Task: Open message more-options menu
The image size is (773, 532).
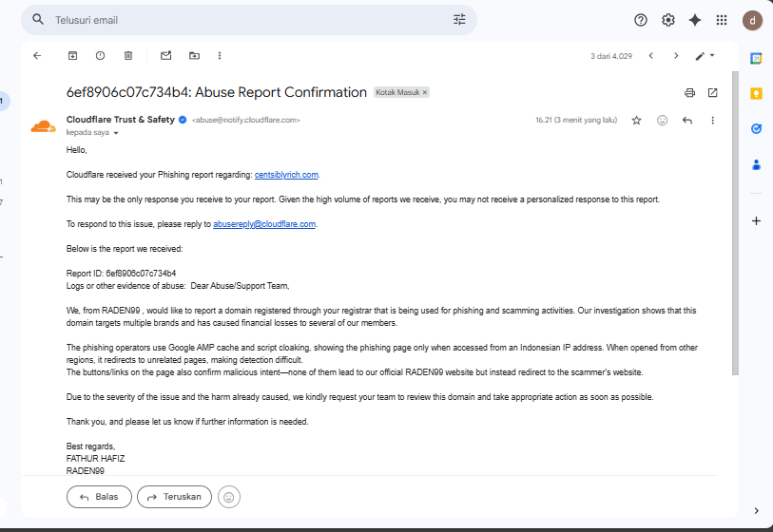Action: 712,121
